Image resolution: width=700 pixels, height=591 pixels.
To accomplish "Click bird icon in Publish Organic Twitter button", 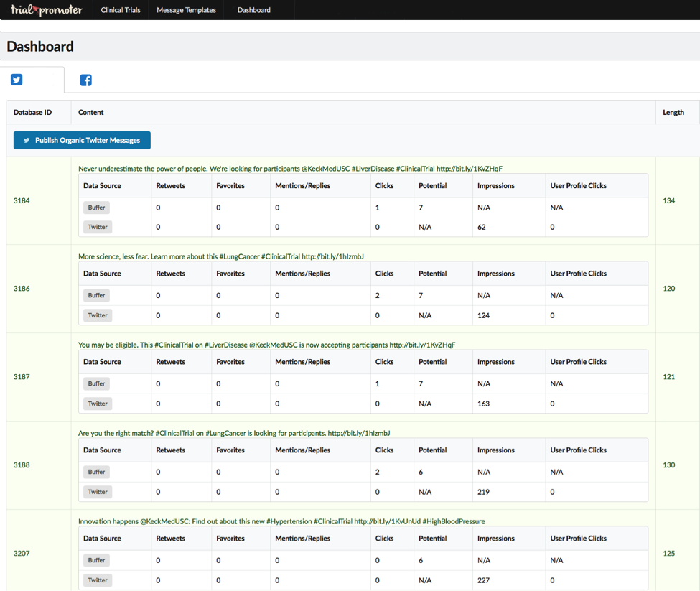I will pyautogui.click(x=27, y=141).
